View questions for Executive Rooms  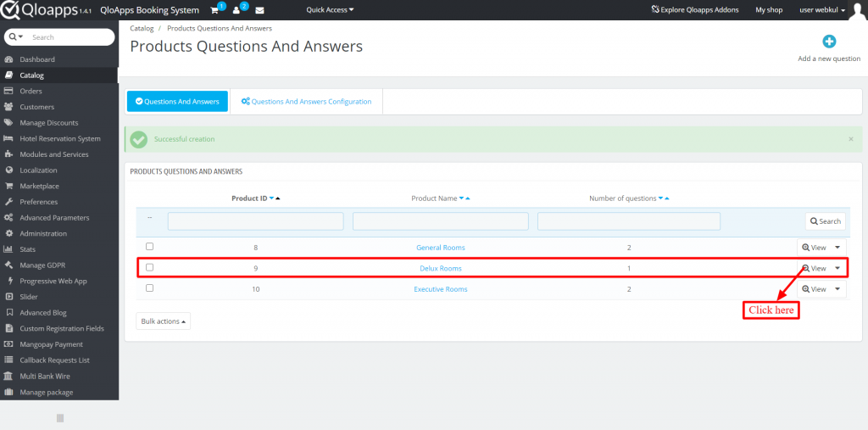815,289
